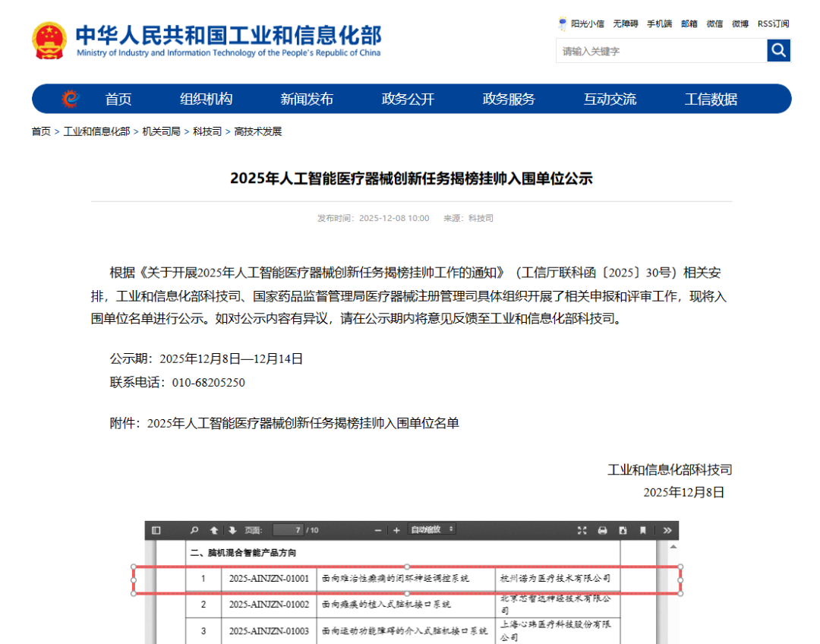Go to previous PDF page

click(x=214, y=530)
